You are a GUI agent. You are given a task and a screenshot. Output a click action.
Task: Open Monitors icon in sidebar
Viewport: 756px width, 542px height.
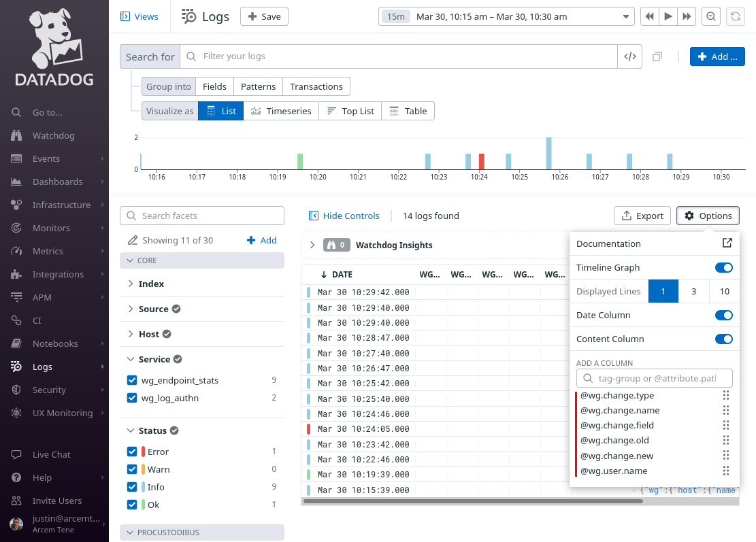(x=16, y=228)
